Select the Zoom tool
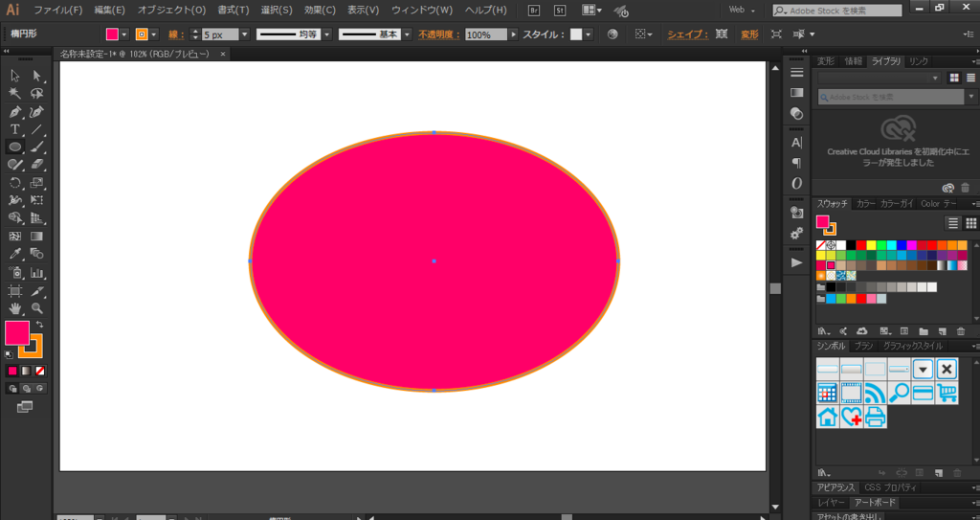The height and width of the screenshot is (520, 980). [37, 308]
